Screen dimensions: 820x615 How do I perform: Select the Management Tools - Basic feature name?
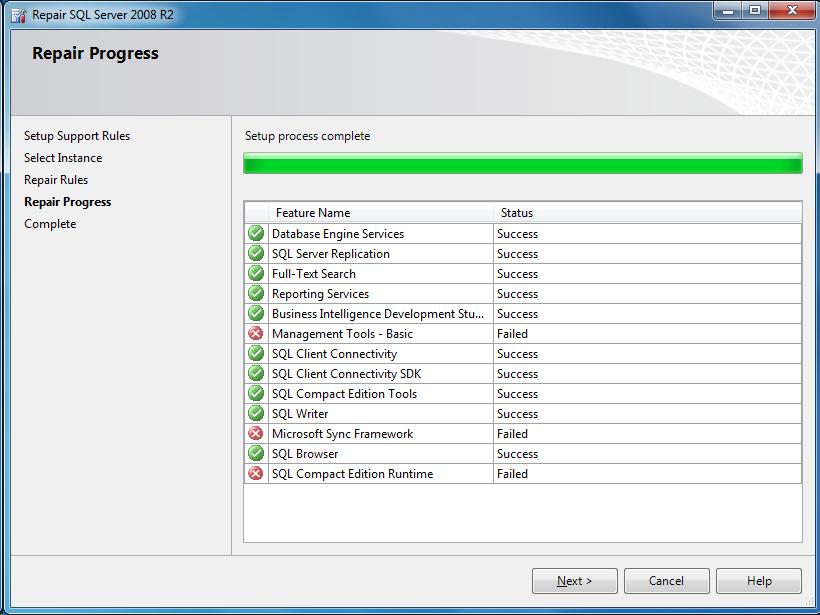tap(342, 334)
